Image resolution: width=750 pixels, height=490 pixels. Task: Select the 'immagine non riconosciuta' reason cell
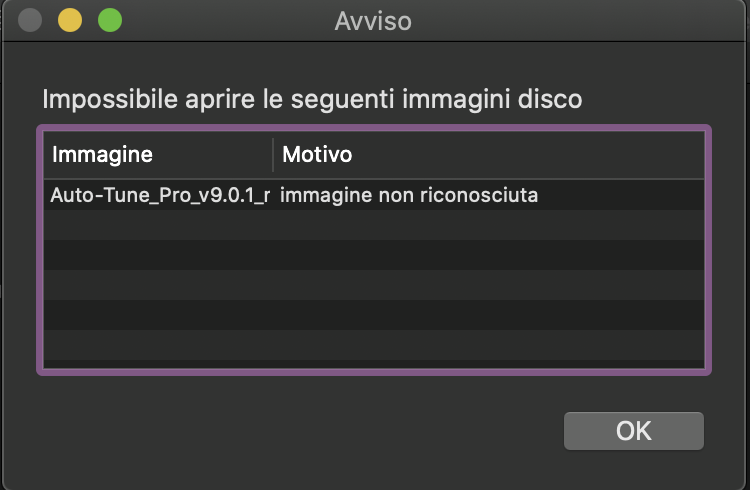point(409,195)
